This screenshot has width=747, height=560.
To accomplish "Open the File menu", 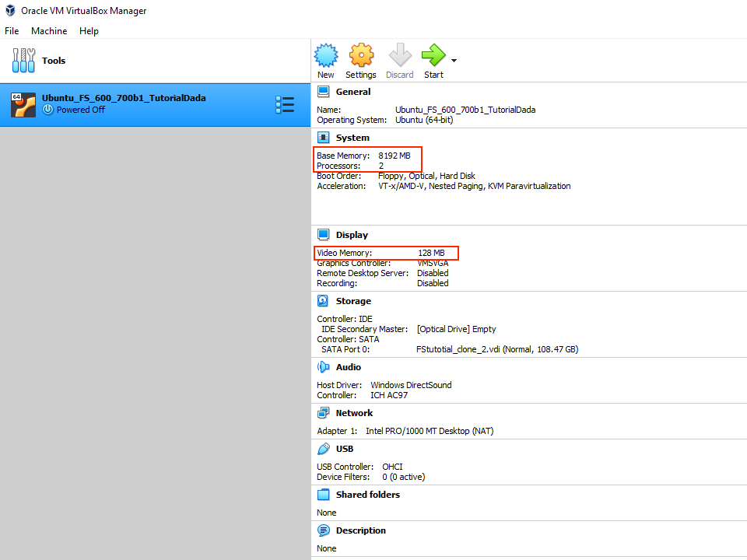I will coord(12,31).
